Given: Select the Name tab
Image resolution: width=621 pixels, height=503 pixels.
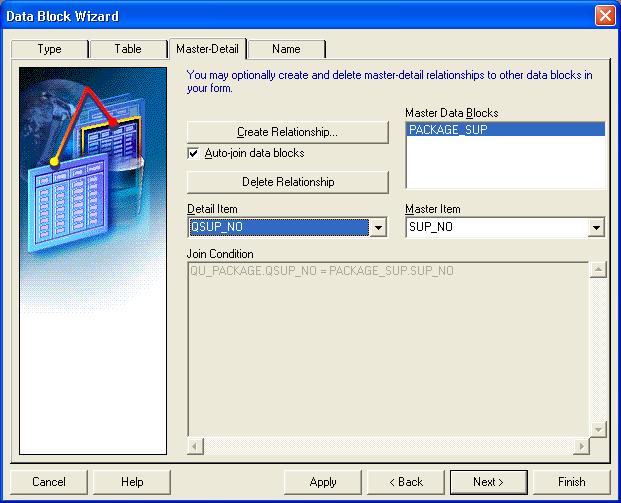Looking at the screenshot, I should point(286,49).
